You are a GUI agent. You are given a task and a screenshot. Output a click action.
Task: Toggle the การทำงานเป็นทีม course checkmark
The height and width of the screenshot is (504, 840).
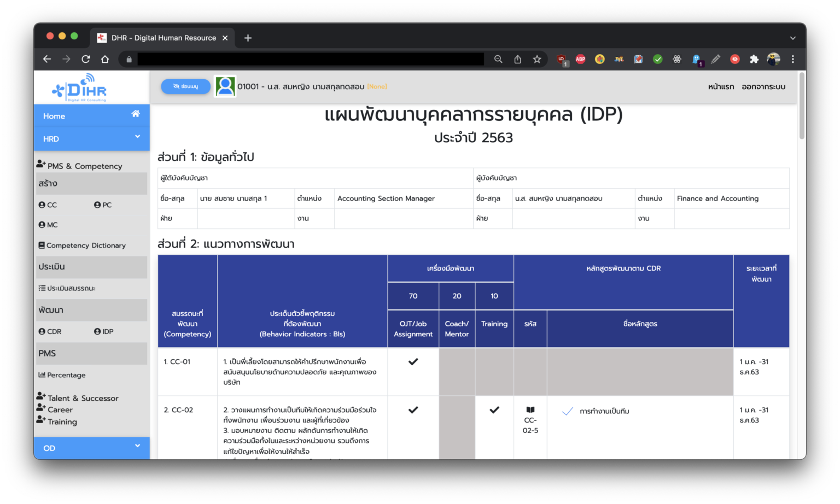[568, 412]
